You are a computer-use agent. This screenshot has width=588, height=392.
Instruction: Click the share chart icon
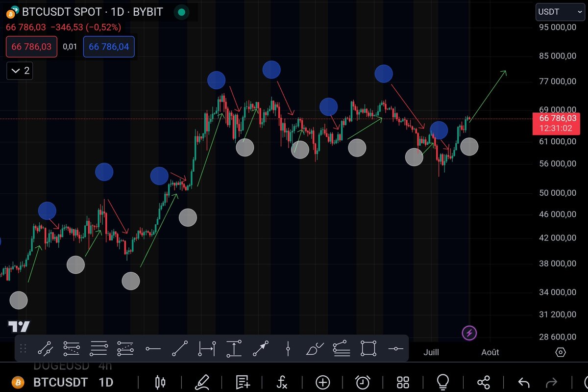[485, 382]
